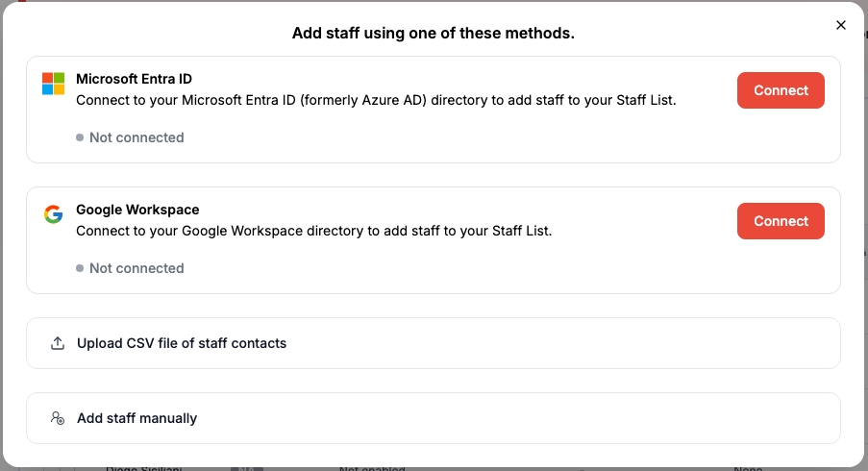Click the 'Add staff using one of these methods' heading
Image resolution: width=868 pixels, height=471 pixels.
click(433, 34)
